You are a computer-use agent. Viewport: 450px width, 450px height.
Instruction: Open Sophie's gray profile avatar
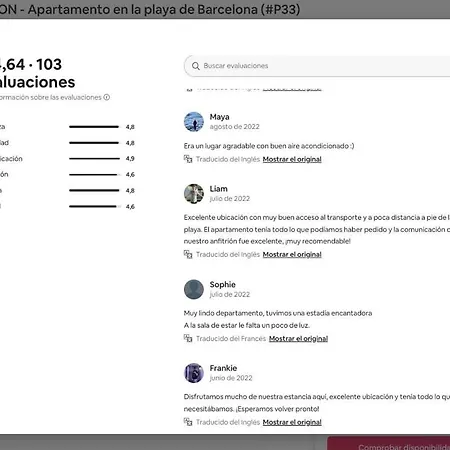(x=194, y=289)
